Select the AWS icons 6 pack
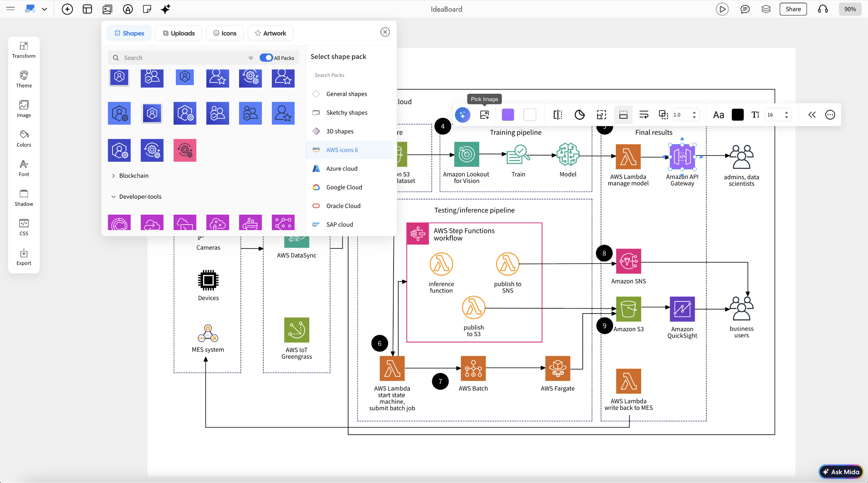 [x=350, y=150]
